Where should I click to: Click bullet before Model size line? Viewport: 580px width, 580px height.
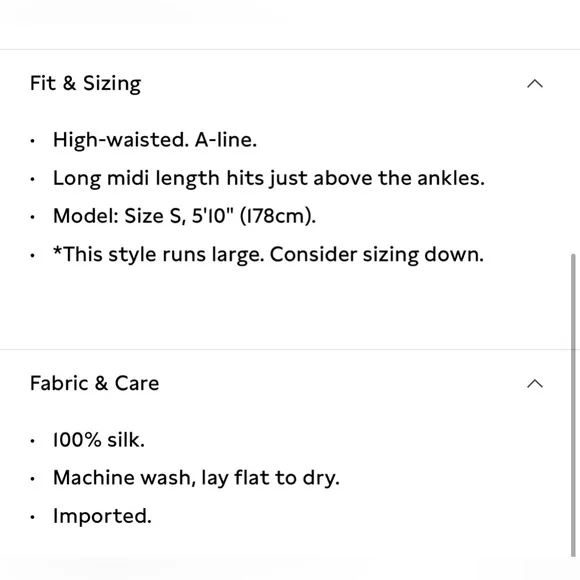[33, 217]
